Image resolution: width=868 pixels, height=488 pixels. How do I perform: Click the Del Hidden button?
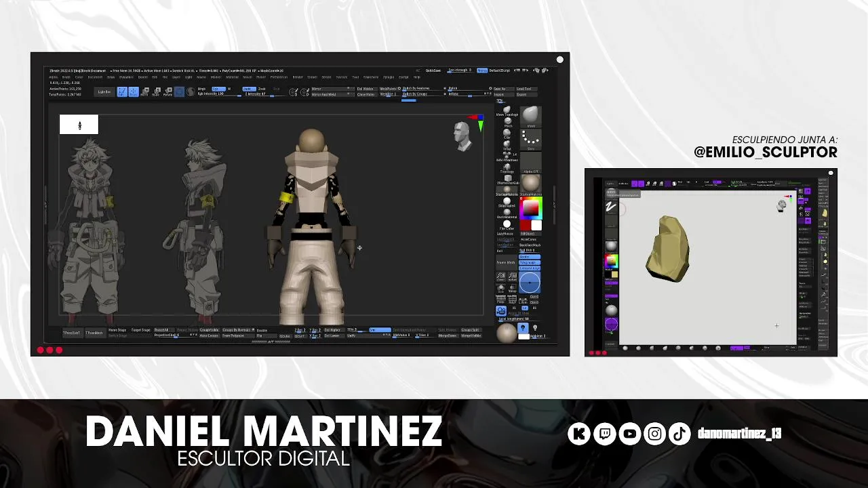tap(367, 89)
